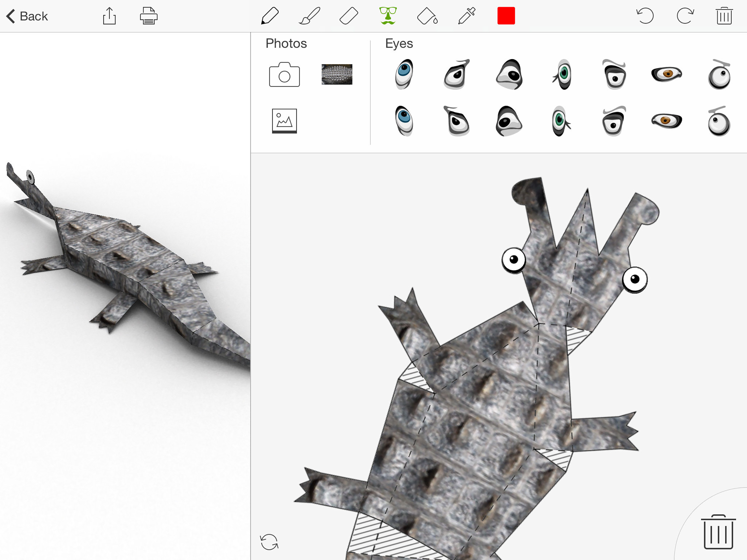Open the share/export icon

109,16
